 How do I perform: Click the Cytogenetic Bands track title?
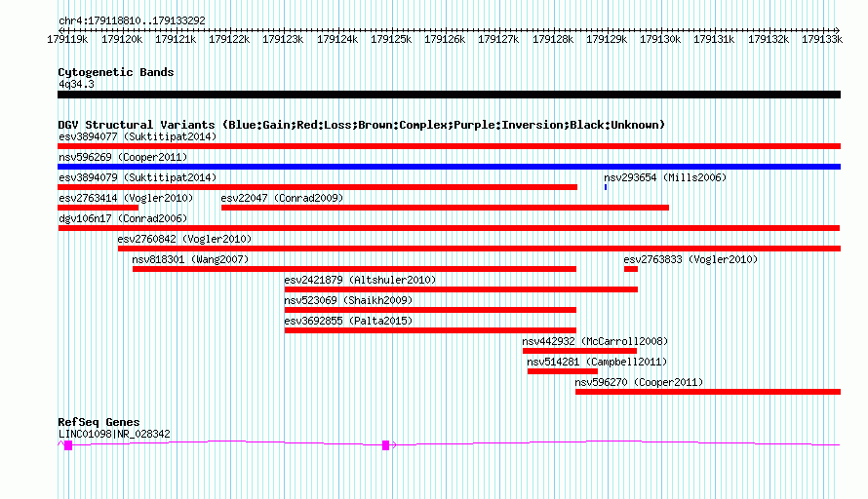pyautogui.click(x=116, y=72)
